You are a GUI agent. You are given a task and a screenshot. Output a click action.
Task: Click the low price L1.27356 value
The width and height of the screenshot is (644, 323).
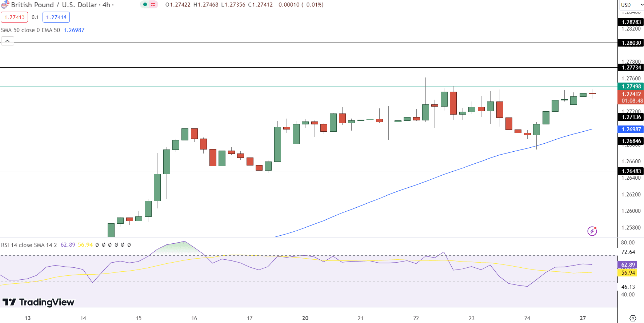click(x=233, y=5)
